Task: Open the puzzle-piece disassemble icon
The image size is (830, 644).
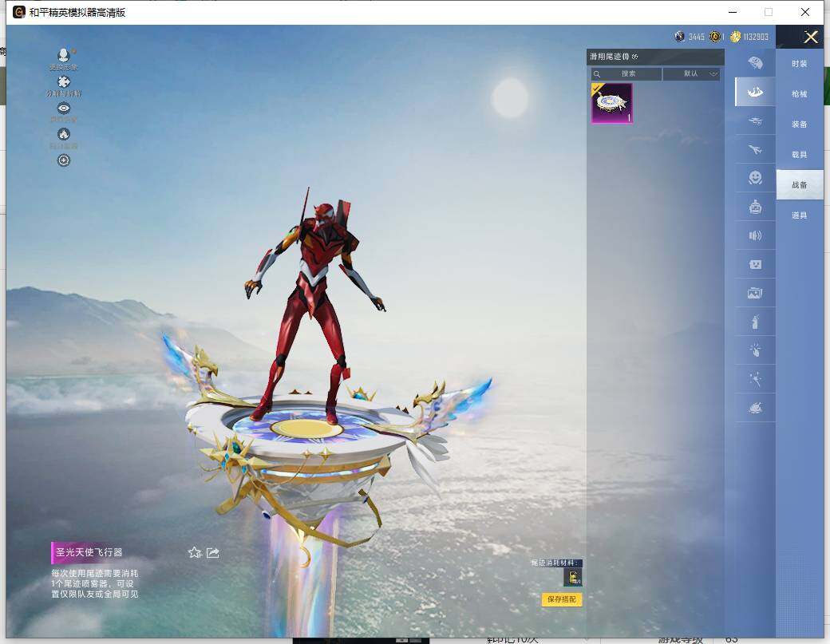Action: pyautogui.click(x=64, y=82)
